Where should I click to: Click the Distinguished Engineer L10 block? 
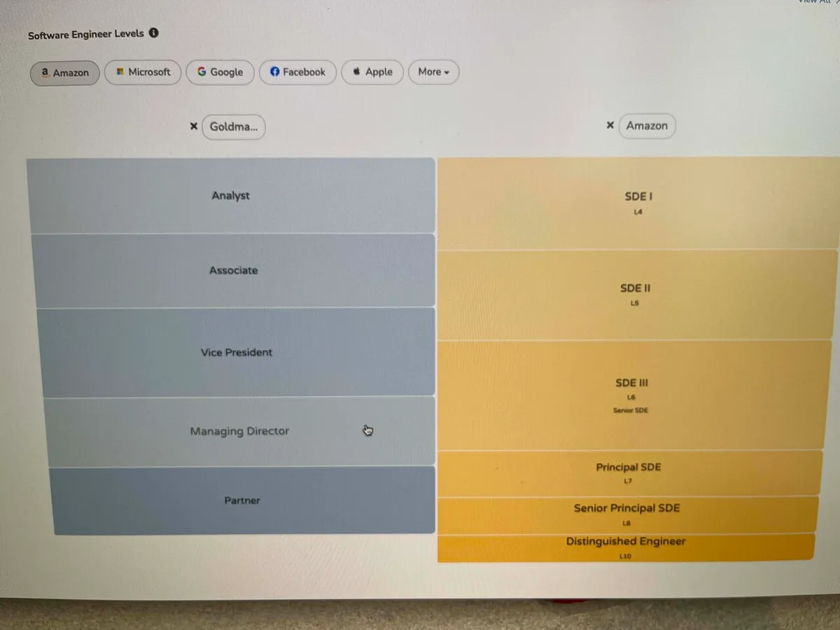[x=626, y=547]
